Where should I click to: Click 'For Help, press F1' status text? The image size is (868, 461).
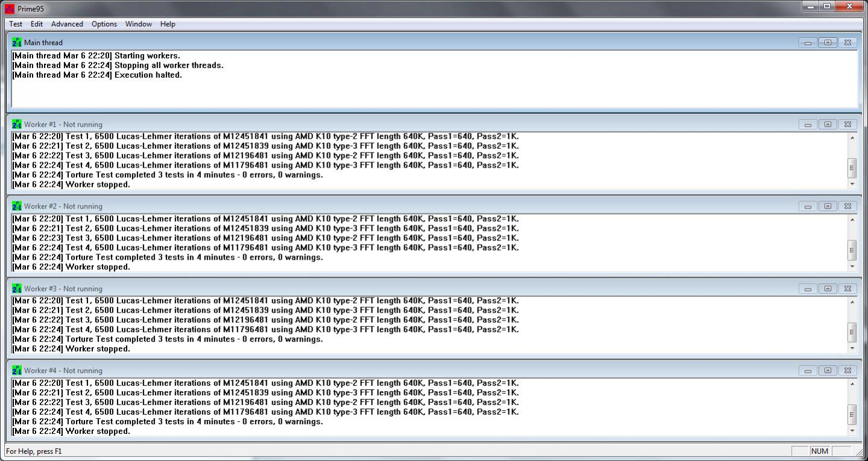tap(34, 451)
